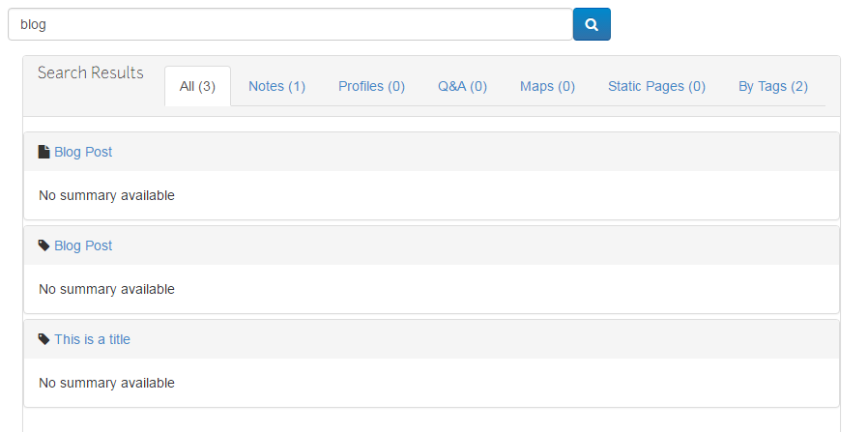
Task: Click the first result's No summary available text
Action: coord(106,195)
